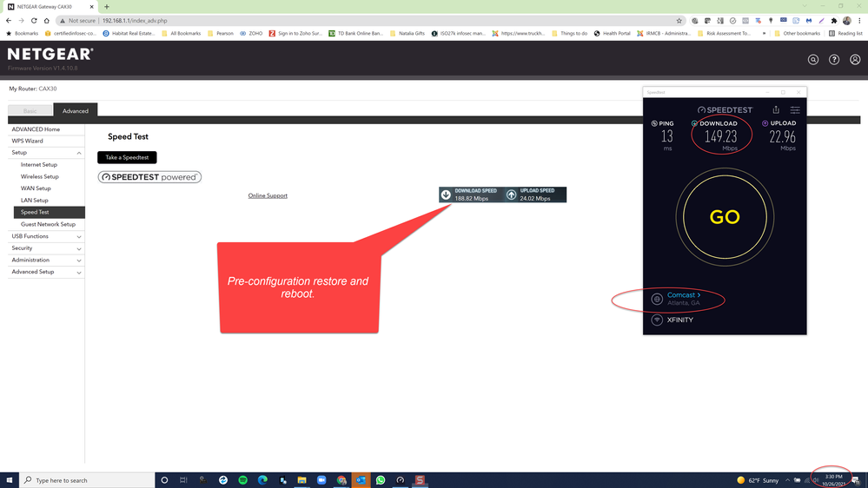868x488 pixels.
Task: Open the Other bookmarks folder
Action: pos(797,33)
